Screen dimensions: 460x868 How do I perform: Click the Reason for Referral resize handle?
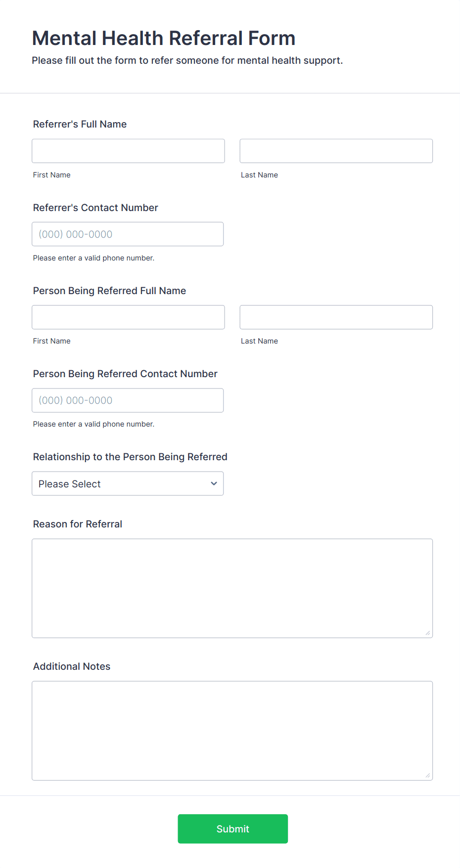[427, 633]
